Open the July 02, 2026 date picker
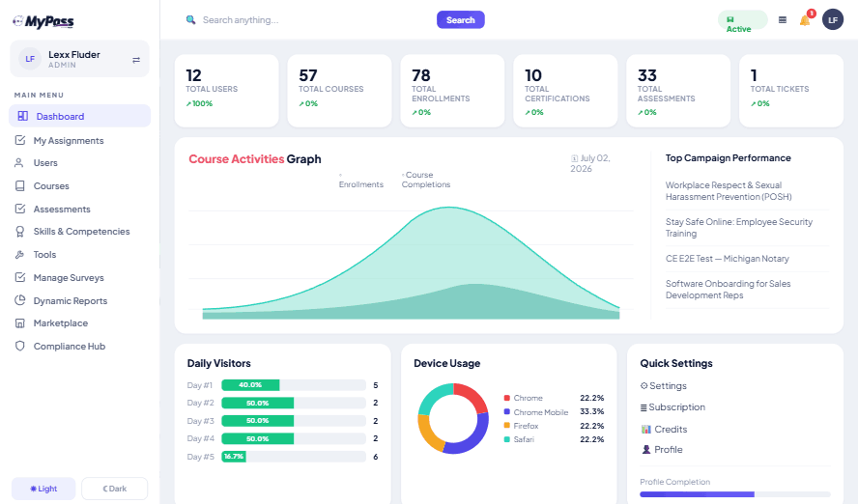Viewport: 858px width, 504px height. click(x=590, y=163)
